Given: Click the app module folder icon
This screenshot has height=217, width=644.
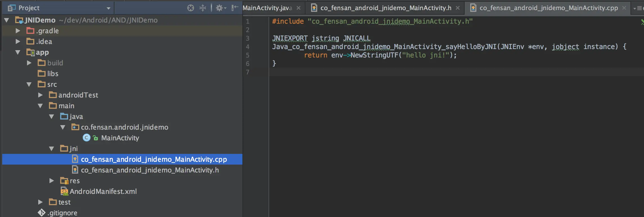Looking at the screenshot, I should pyautogui.click(x=30, y=52).
